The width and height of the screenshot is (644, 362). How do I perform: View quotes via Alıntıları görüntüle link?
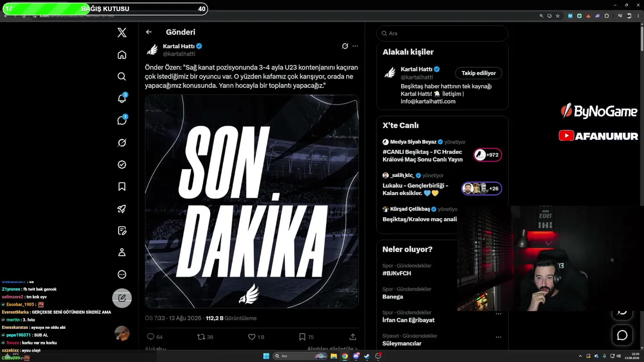[333, 349]
